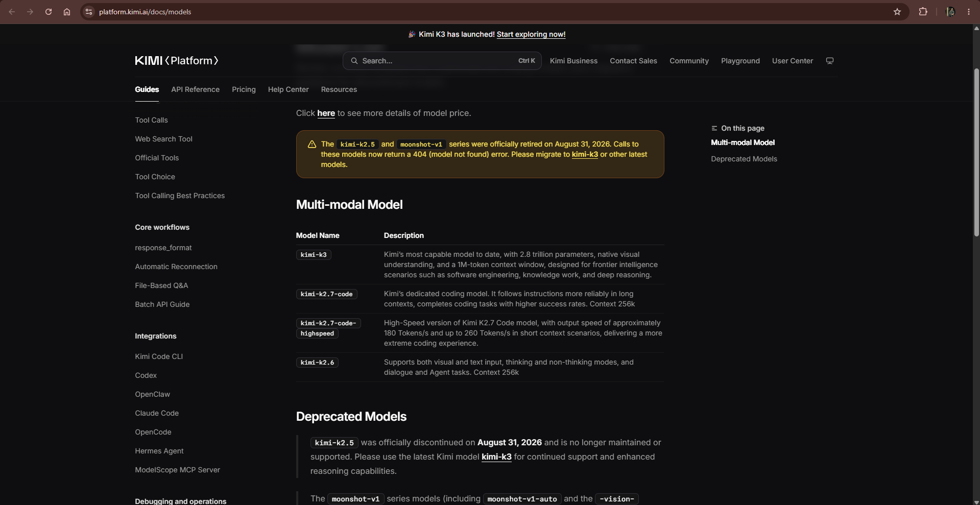Select Claude Code integration
980x505 pixels.
pos(157,413)
